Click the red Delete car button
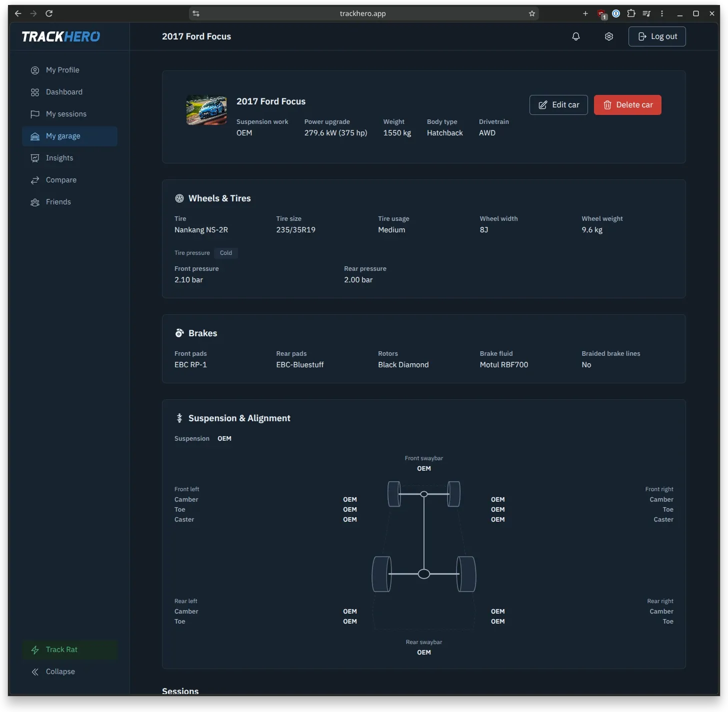This screenshot has width=728, height=712. (x=627, y=105)
